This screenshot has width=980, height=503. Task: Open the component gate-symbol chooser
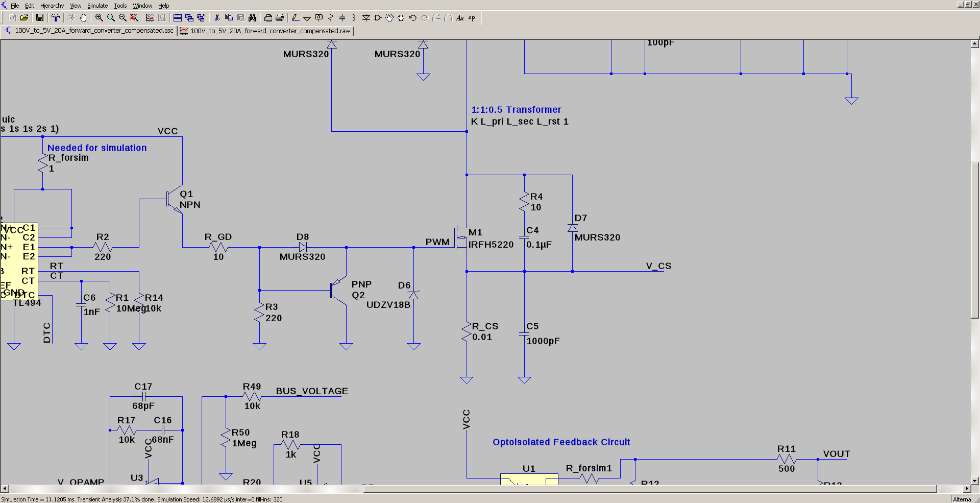click(x=378, y=18)
